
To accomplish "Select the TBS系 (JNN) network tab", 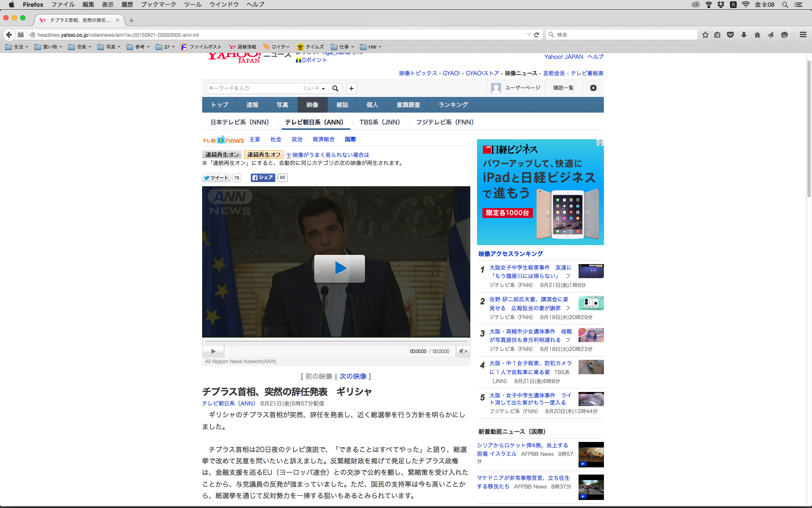I will tap(379, 122).
